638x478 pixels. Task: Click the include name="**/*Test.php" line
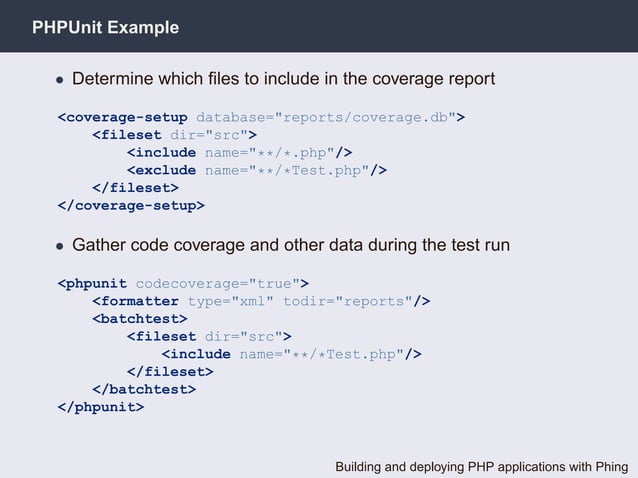(x=291, y=354)
